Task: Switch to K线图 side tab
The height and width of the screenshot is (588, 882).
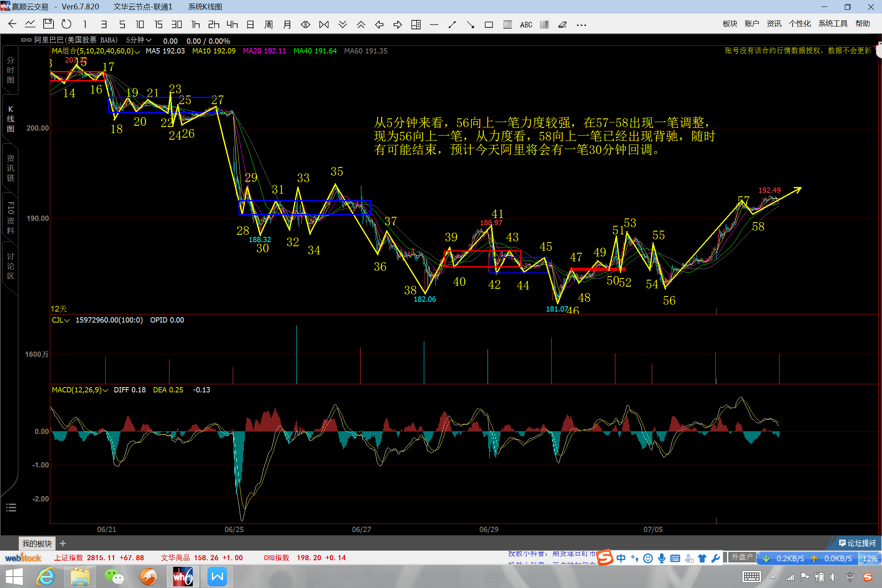Action: 11,119
